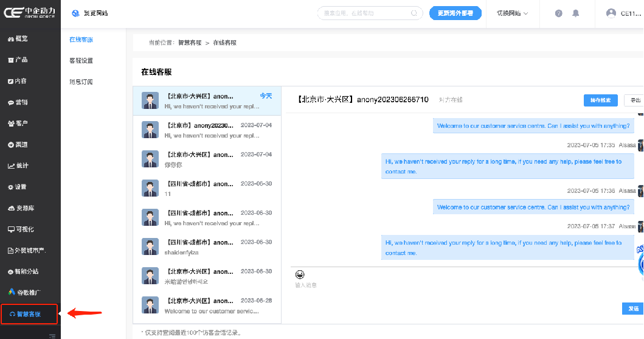
Task: Click the search magnifier icon
Action: coord(414,13)
